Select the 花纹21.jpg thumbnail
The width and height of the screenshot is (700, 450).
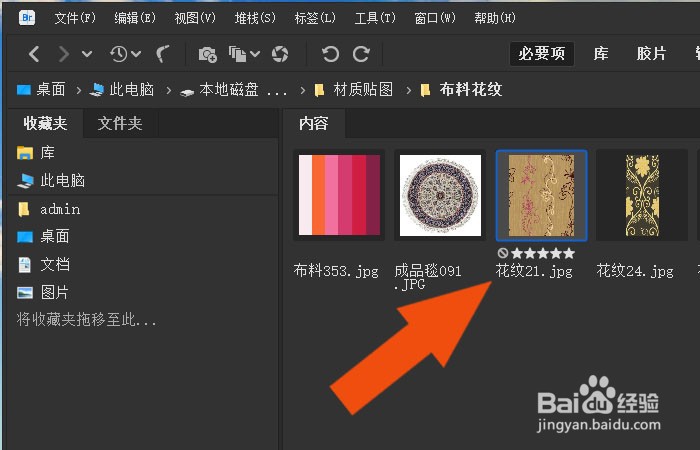tap(542, 195)
